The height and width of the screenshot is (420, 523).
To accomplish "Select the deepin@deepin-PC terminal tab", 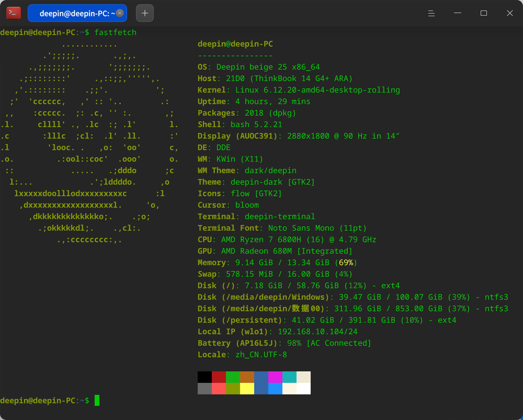I will [x=77, y=13].
